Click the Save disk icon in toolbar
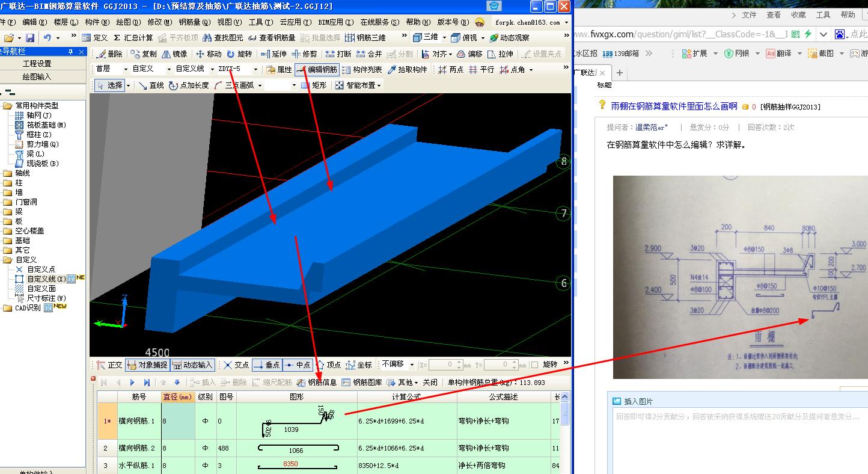The width and height of the screenshot is (868, 474). (29, 37)
